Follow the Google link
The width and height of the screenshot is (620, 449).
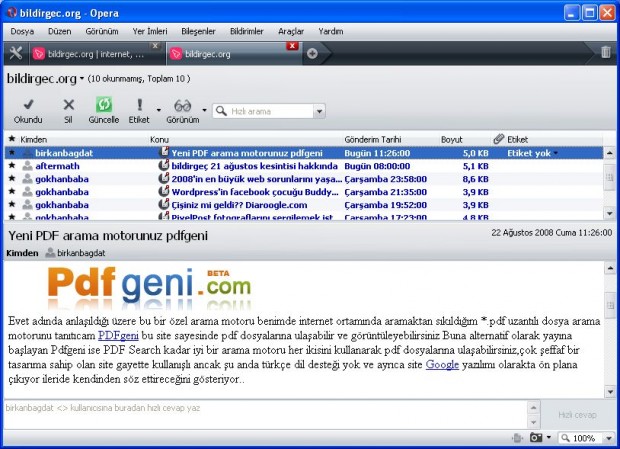(442, 364)
